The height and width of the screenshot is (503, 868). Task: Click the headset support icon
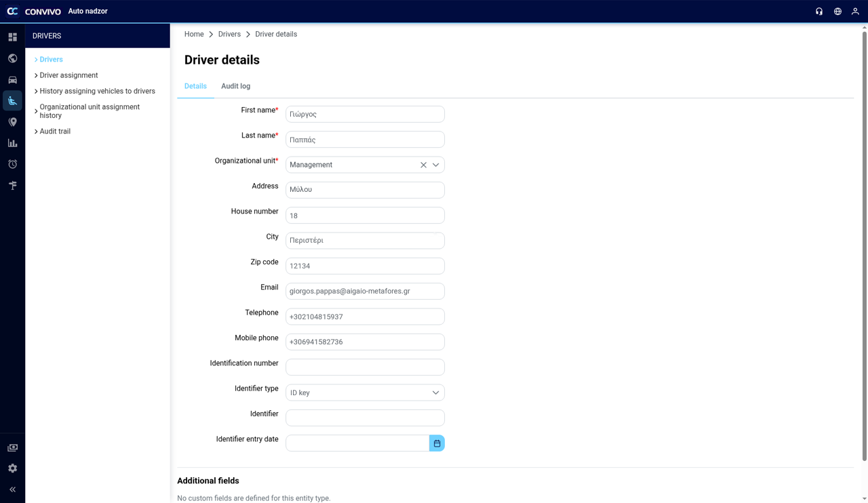[x=819, y=12]
